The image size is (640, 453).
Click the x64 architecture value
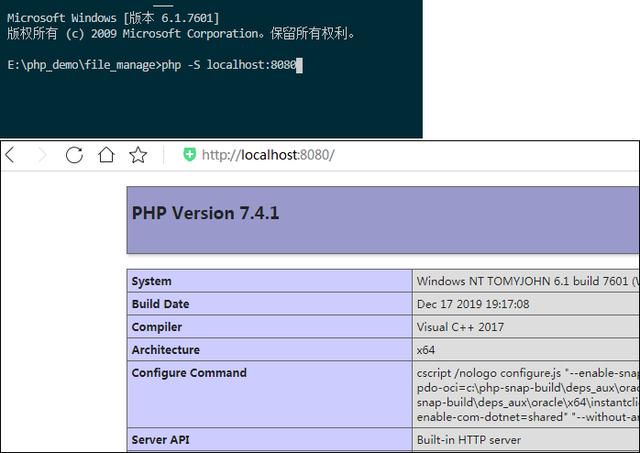426,350
